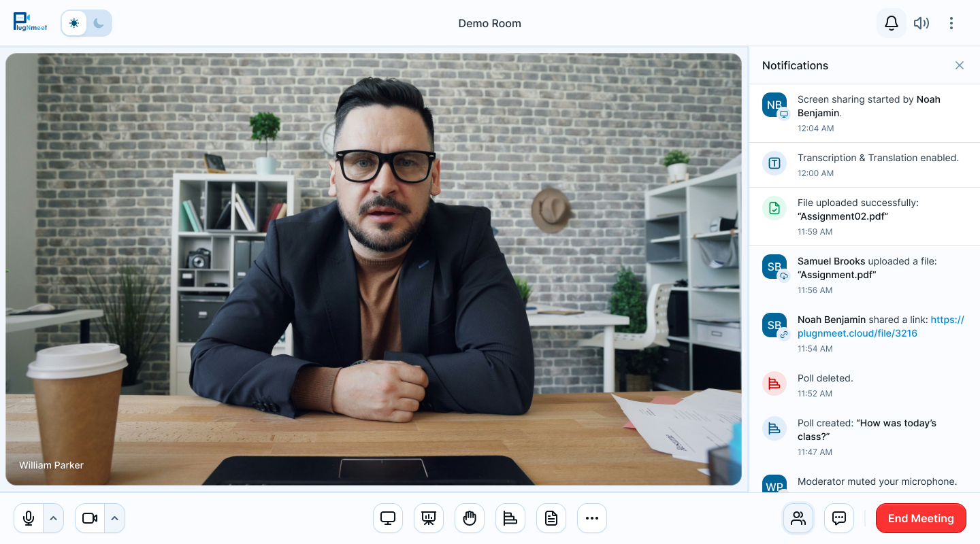Click the screen share monitor icon
The image size is (980, 544).
tap(388, 518)
